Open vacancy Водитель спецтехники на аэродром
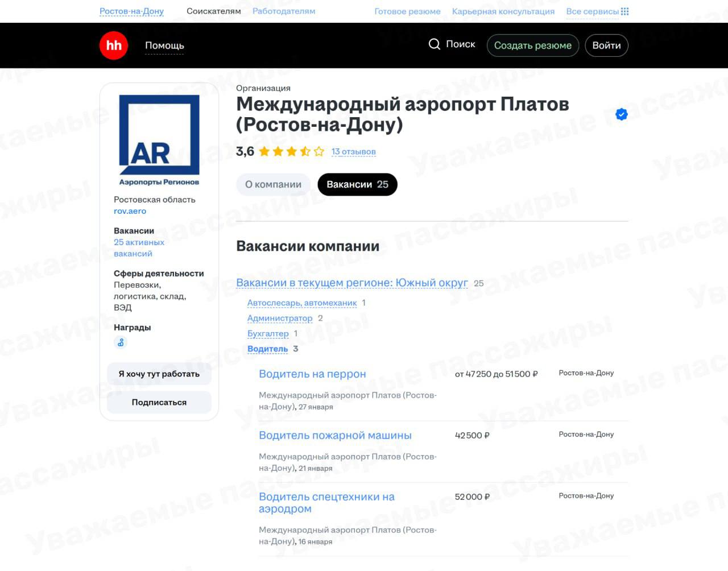The height and width of the screenshot is (571, 728). point(326,503)
